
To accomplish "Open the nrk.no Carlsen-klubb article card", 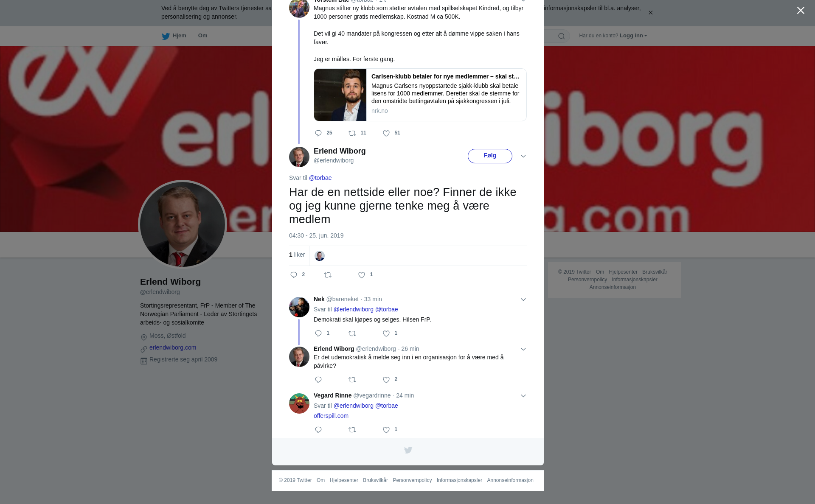I will tap(420, 95).
